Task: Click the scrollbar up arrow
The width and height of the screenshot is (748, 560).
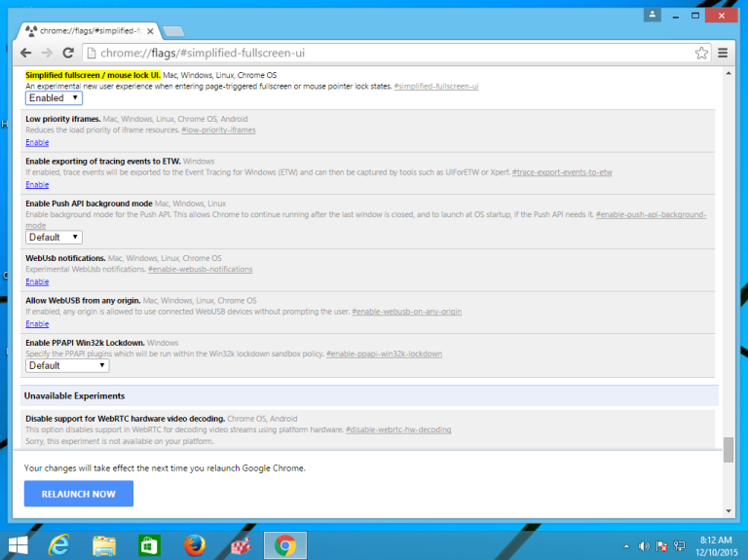Action: tap(728, 73)
